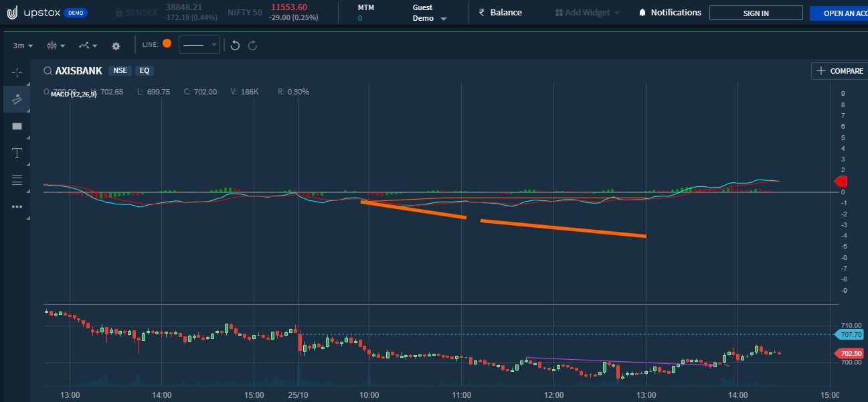
Task: Click the red MACD value marker on axis
Action: (841, 182)
